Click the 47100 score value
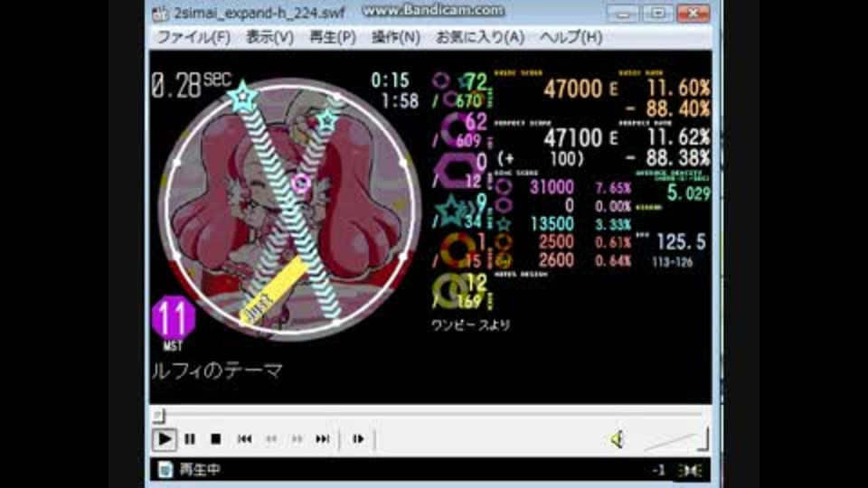The height and width of the screenshot is (488, 868). tap(572, 137)
